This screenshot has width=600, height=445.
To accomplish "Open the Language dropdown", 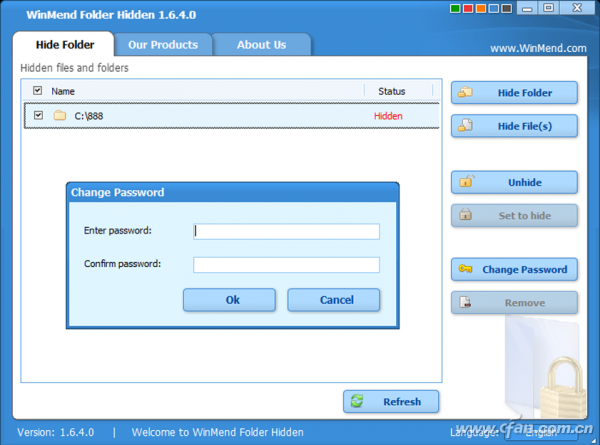I will [541, 433].
